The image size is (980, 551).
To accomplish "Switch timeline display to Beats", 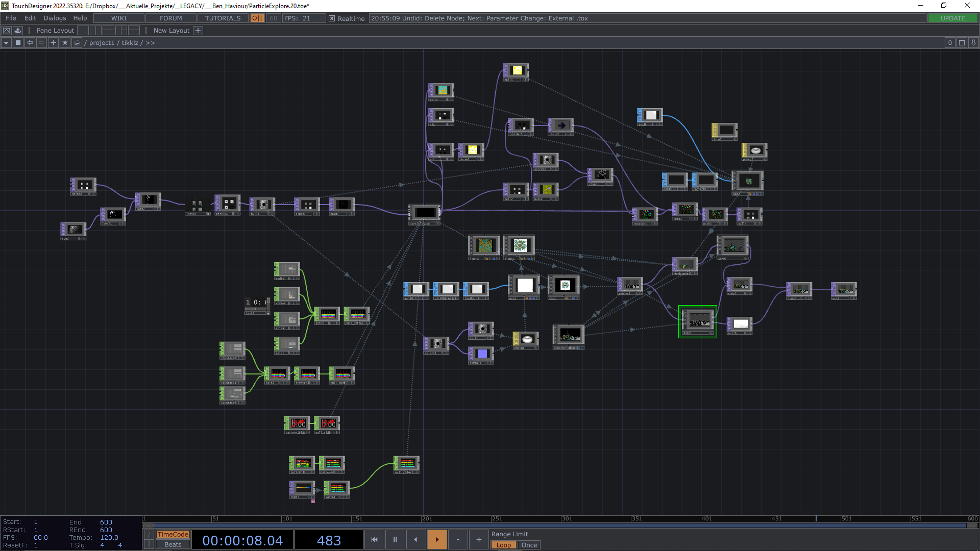I will [173, 544].
